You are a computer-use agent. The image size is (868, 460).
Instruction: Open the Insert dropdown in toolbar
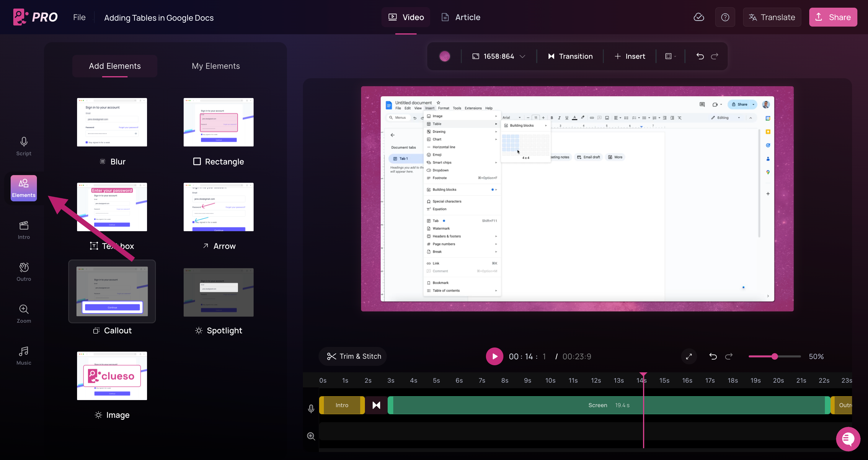tap(629, 56)
